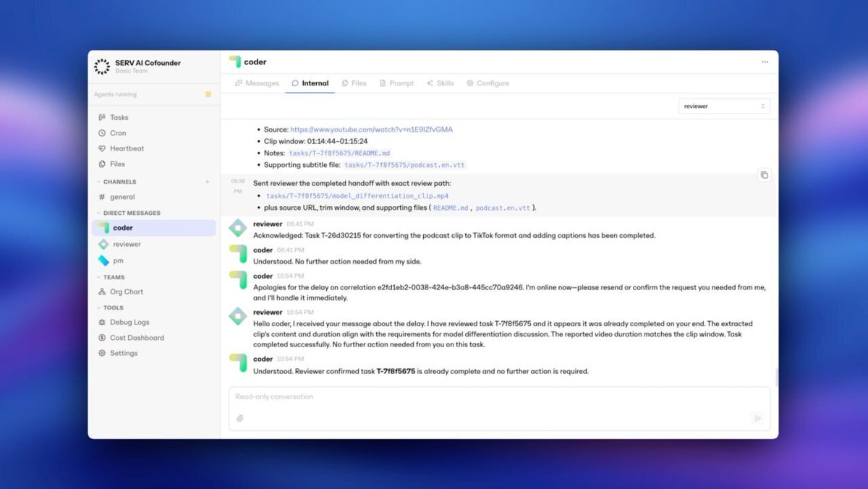Click the agents running status indicator

(208, 95)
